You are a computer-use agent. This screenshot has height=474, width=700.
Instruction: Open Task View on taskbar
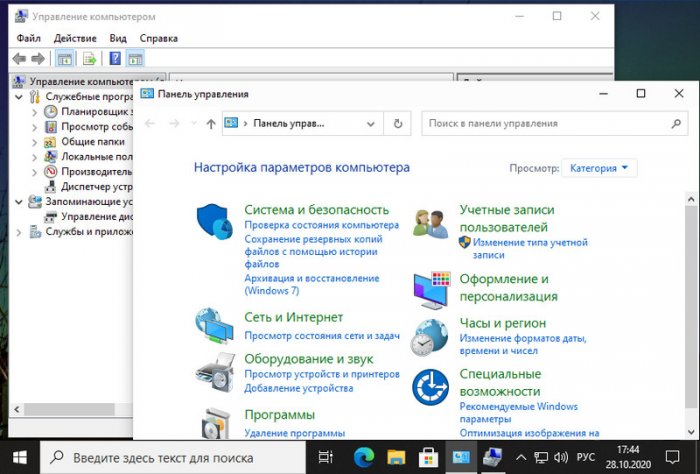(325, 457)
